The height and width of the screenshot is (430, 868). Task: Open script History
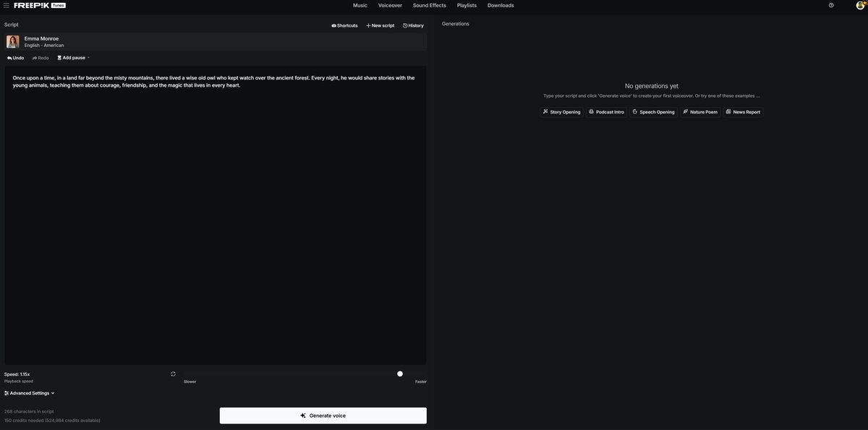pyautogui.click(x=413, y=25)
